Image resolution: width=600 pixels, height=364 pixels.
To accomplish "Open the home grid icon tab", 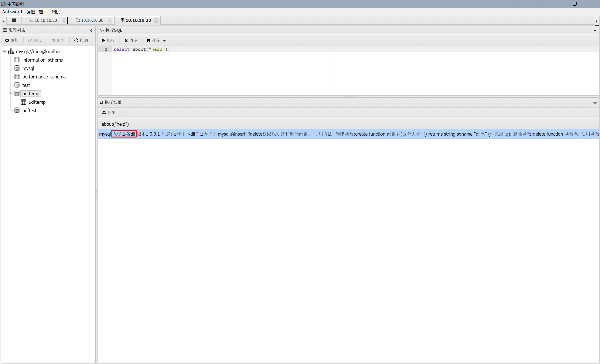I will coord(14,20).
